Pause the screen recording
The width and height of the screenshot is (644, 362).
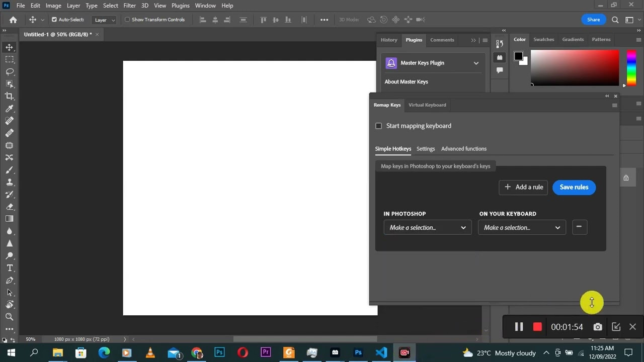pyautogui.click(x=519, y=327)
